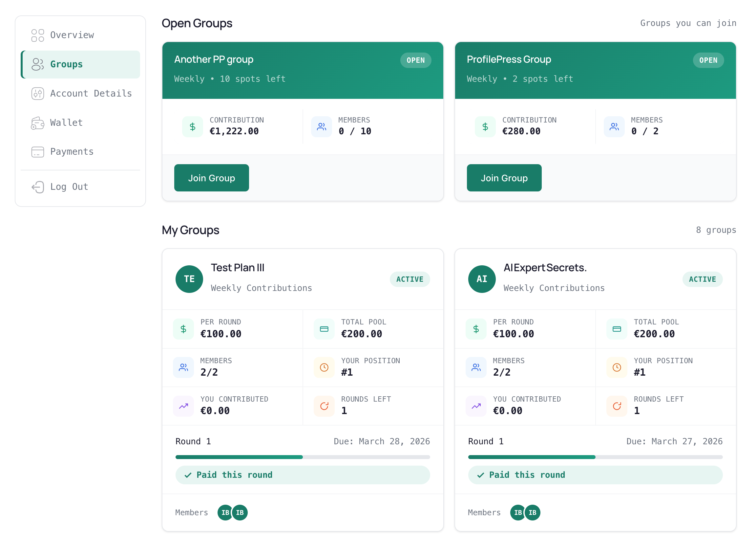Click Per Round dollar icon in AIExpertSecrets card
Screen dimensions: 756x551
tap(476, 329)
